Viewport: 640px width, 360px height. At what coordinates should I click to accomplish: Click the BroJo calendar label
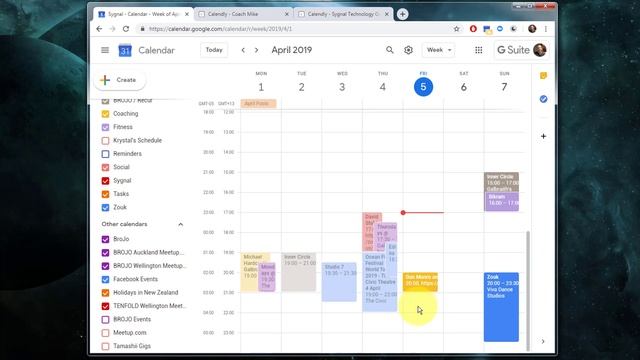[x=121, y=239]
